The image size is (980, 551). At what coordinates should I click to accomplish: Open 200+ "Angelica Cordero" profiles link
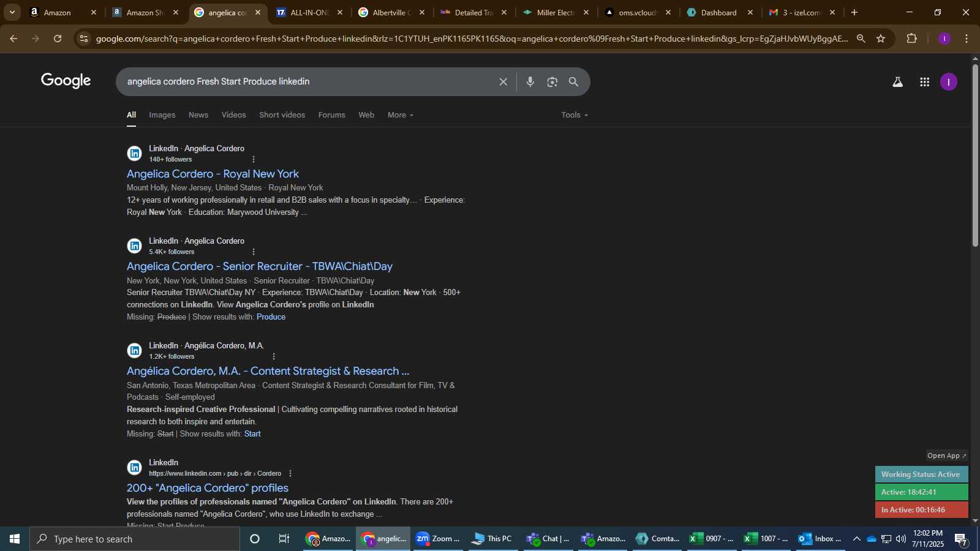(208, 488)
